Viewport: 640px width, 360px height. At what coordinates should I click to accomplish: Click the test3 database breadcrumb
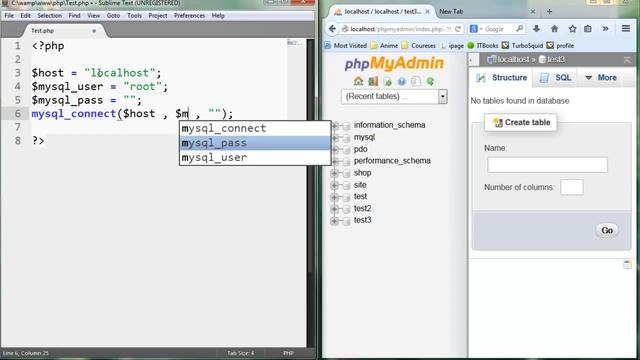(551, 60)
